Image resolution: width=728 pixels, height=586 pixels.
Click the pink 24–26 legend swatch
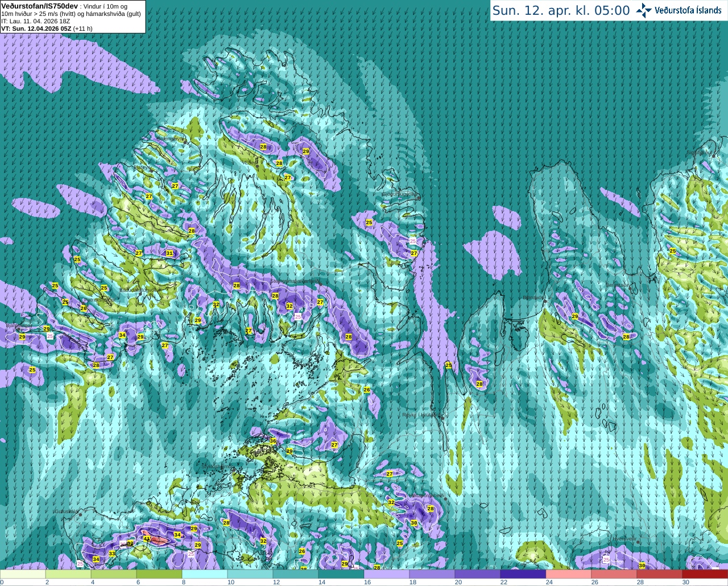569,574
